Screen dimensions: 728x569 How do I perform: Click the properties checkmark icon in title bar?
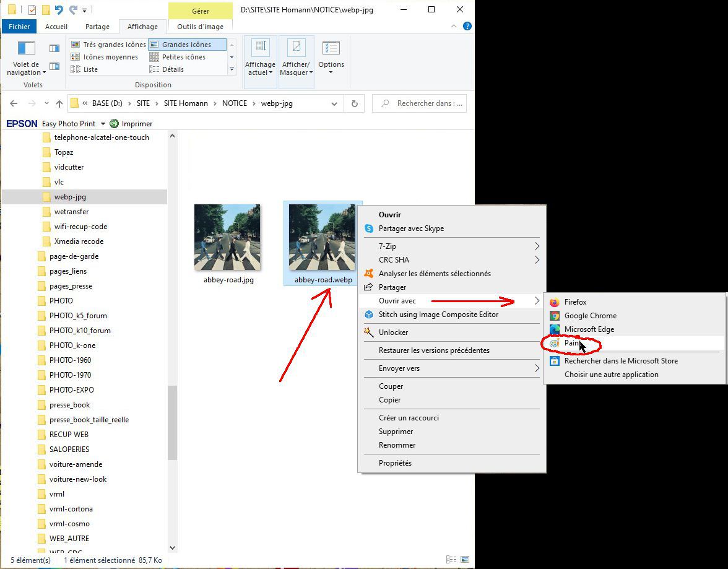(32, 10)
